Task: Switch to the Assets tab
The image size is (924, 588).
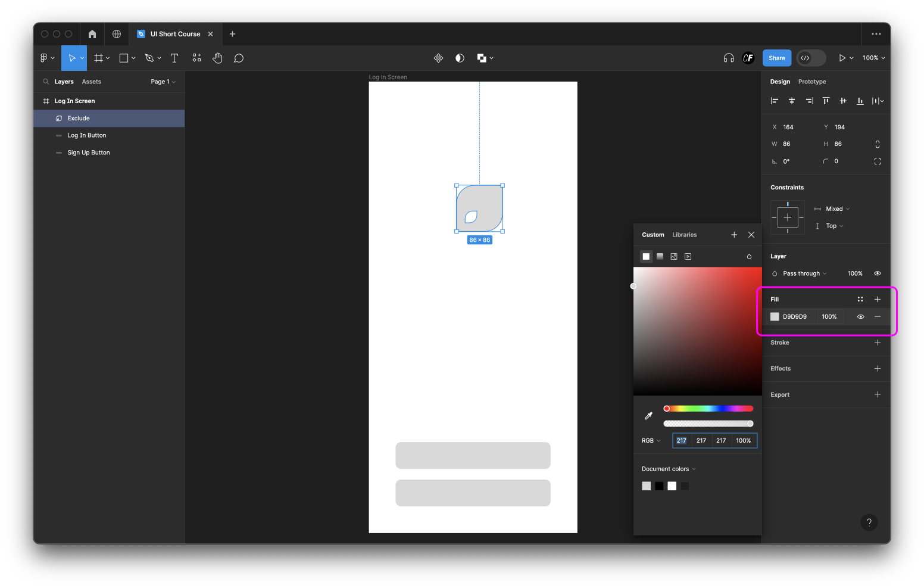Action: tap(91, 82)
